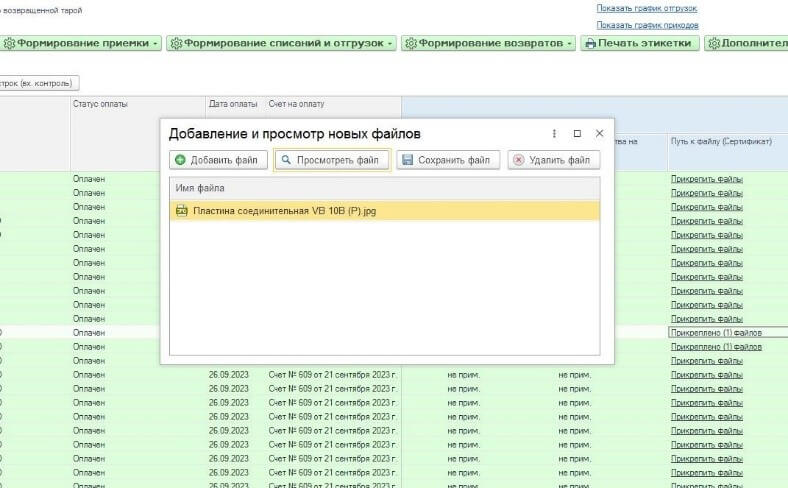Viewport: 788px width, 488px height.
Task: Click the JPG file icon in list
Action: [182, 211]
